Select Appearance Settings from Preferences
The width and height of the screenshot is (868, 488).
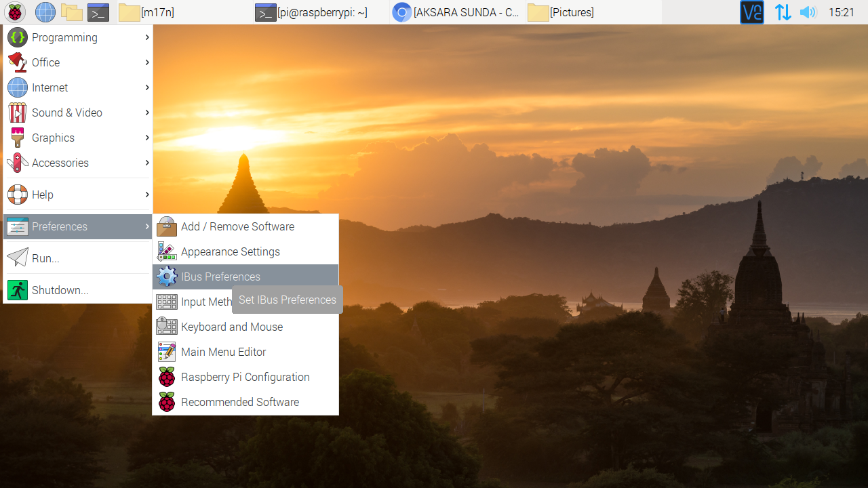click(x=230, y=251)
